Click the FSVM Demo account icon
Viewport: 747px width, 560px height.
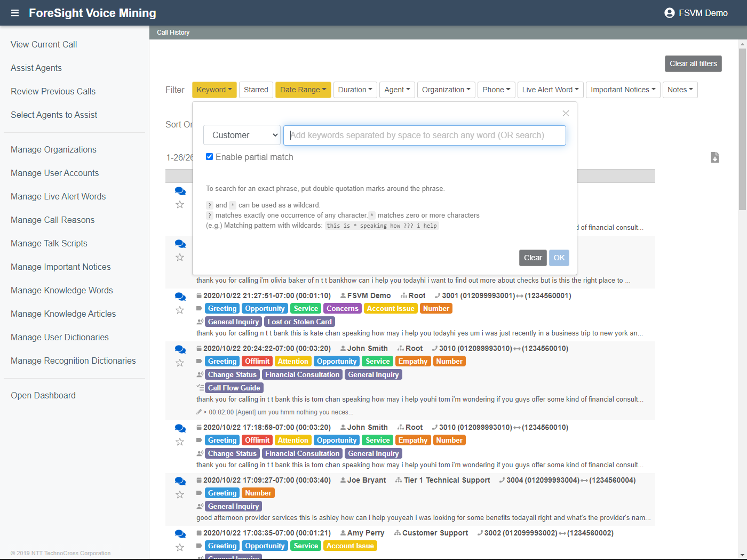point(669,13)
